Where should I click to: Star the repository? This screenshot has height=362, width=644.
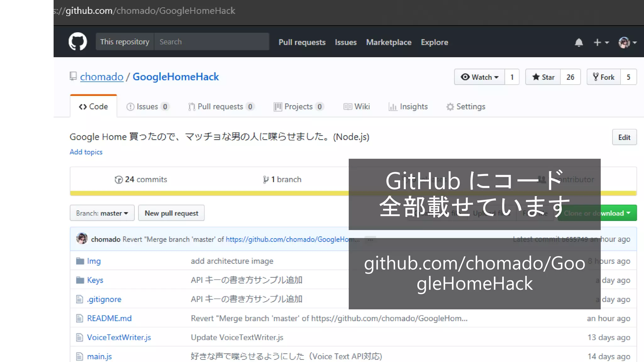coord(543,77)
